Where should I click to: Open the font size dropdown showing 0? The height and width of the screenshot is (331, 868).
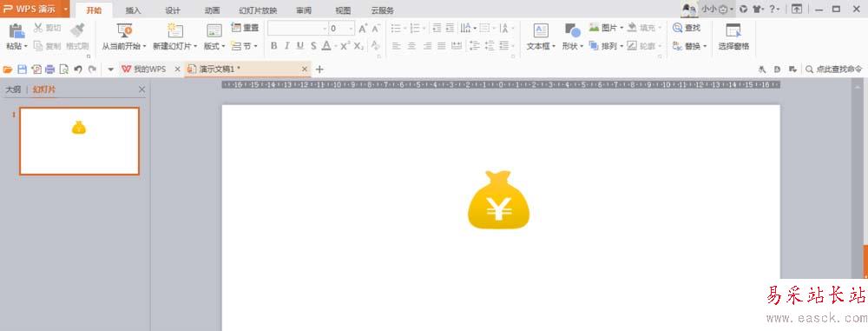[x=352, y=29]
